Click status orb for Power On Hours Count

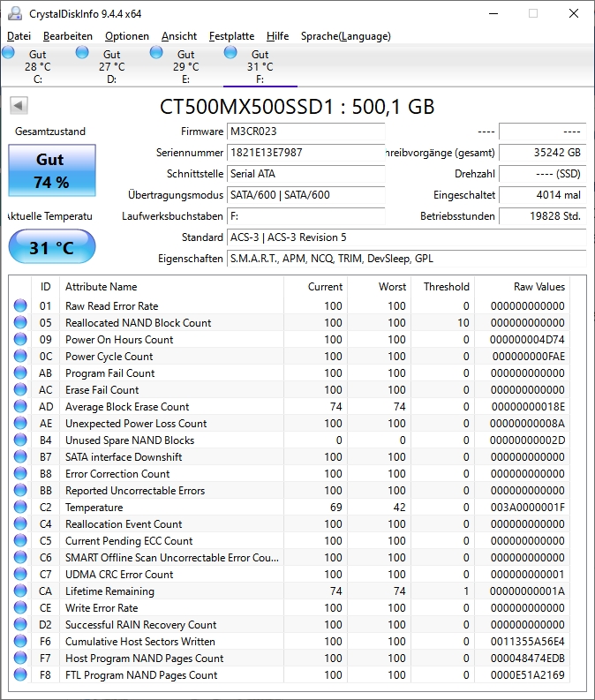(20, 339)
